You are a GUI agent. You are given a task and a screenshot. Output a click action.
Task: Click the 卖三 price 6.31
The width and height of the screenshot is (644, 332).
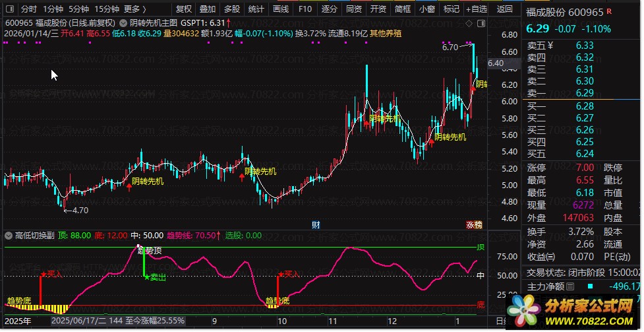click(x=585, y=69)
